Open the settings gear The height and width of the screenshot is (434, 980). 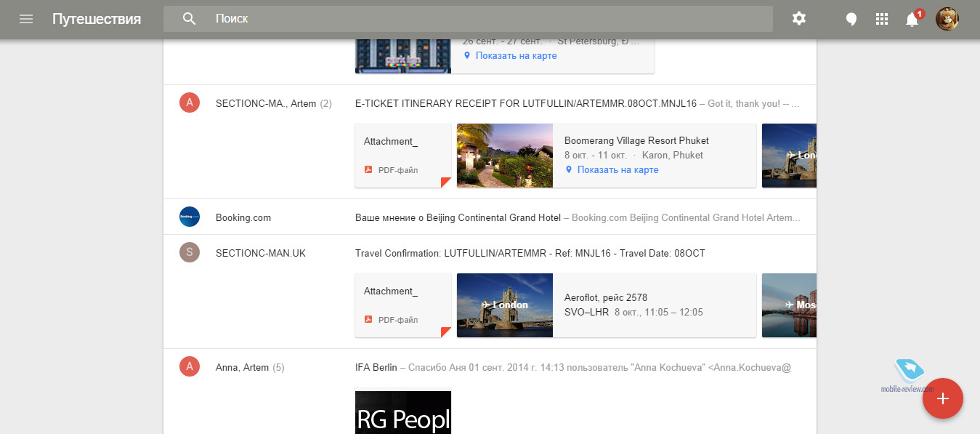coord(799,19)
